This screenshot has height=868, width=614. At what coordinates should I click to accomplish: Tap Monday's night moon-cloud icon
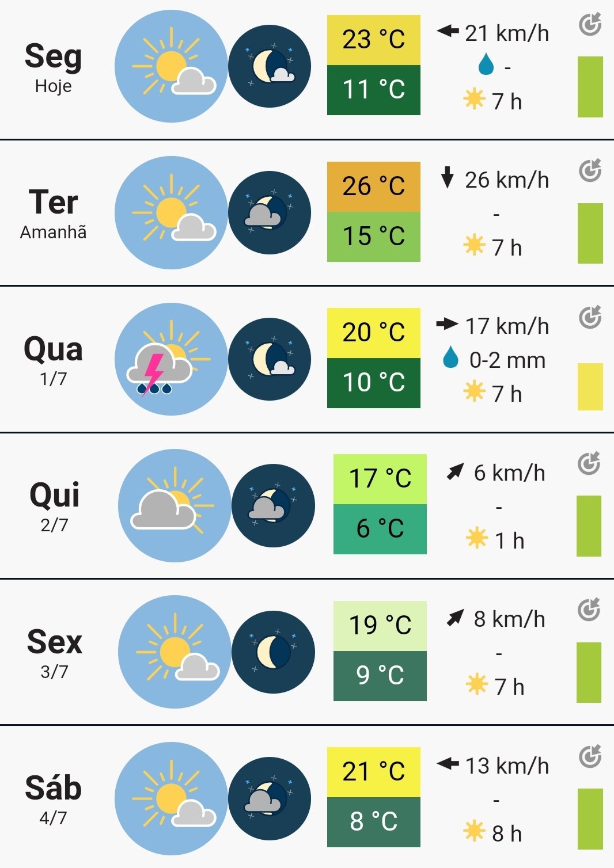pyautogui.click(x=270, y=66)
